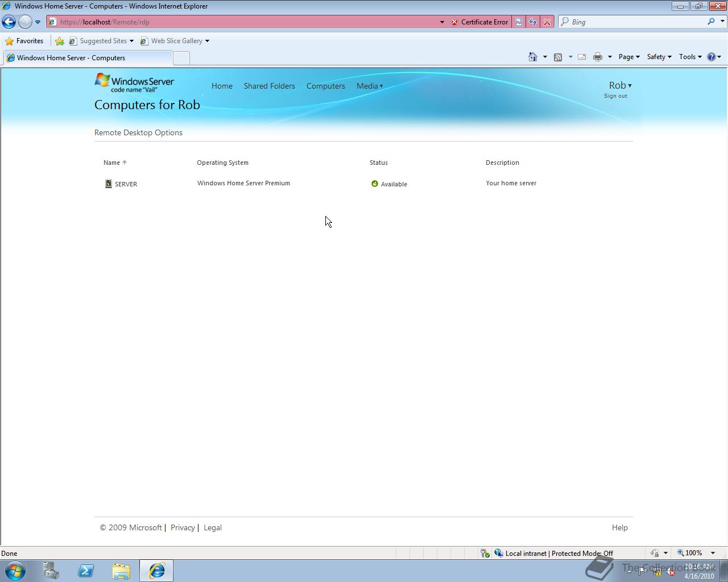
Task: Click the Help question mark icon
Action: pyautogui.click(x=711, y=57)
